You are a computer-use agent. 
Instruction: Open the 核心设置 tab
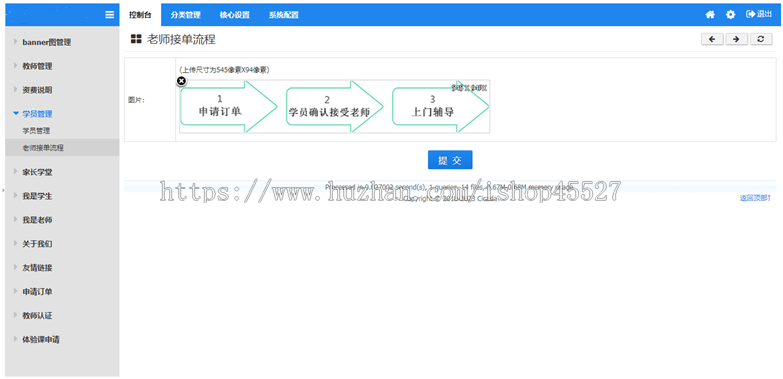pyautogui.click(x=234, y=15)
